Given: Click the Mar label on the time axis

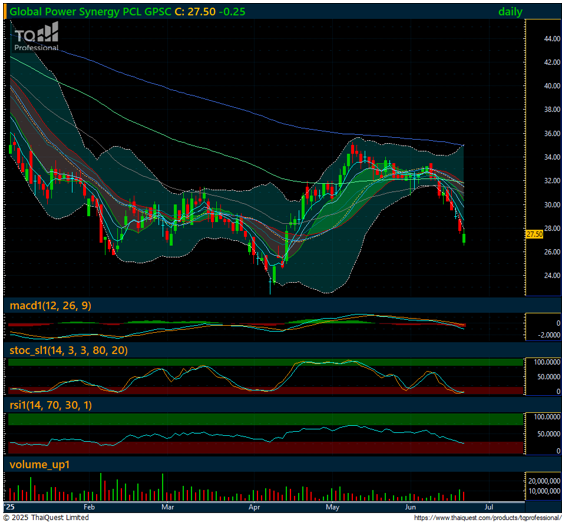Looking at the screenshot, I should point(167,507).
